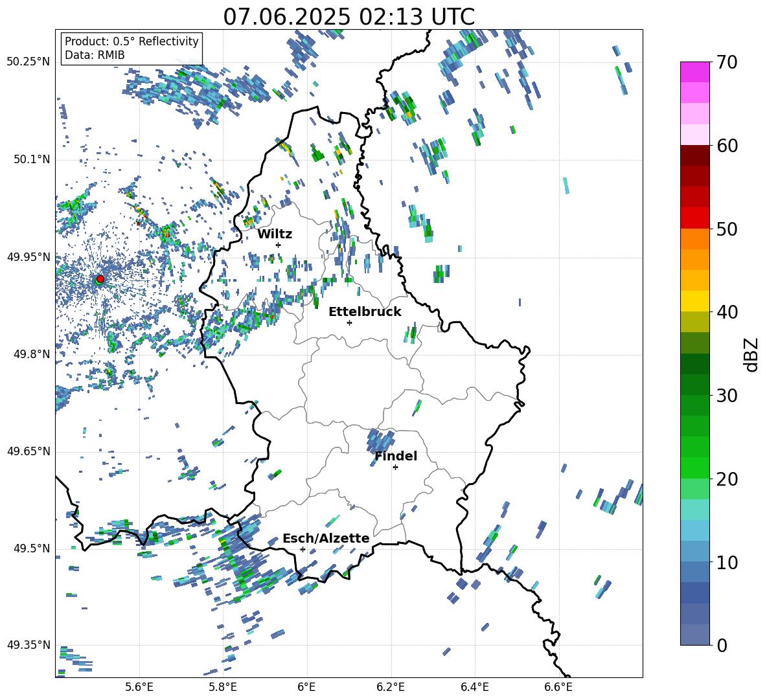This screenshot has height=700, width=767.
Task: Click the dark green colorbar segment at 30
Action: click(x=694, y=385)
